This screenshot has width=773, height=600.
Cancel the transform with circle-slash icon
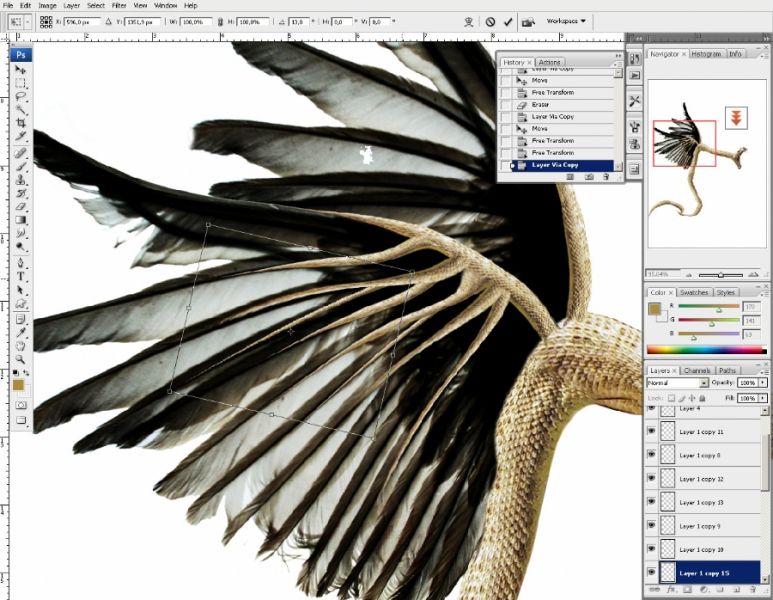[x=490, y=22]
